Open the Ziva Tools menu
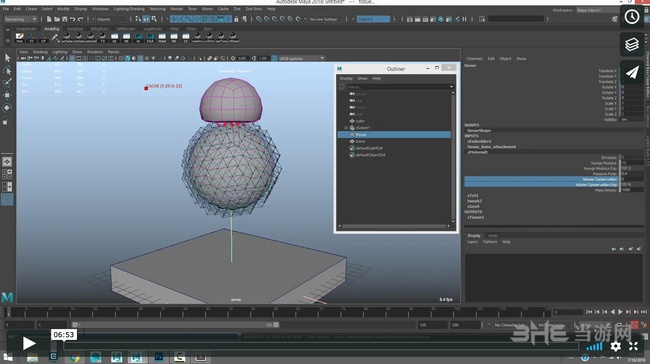 coord(254,9)
